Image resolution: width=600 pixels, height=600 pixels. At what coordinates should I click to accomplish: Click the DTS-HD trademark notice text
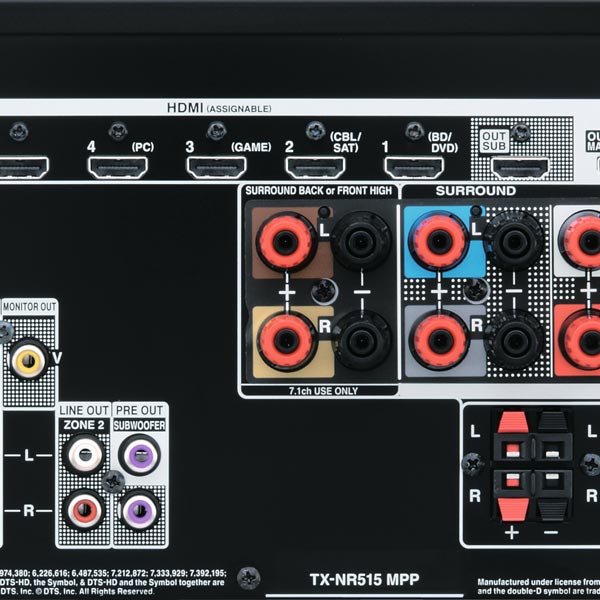(x=113, y=582)
